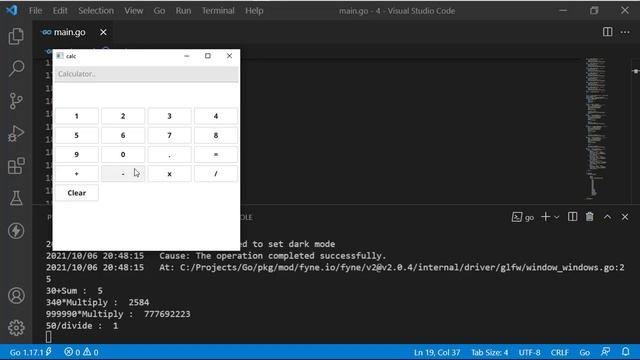Open the Extensions view
Image resolution: width=640 pixels, height=360 pixels.
tap(16, 166)
